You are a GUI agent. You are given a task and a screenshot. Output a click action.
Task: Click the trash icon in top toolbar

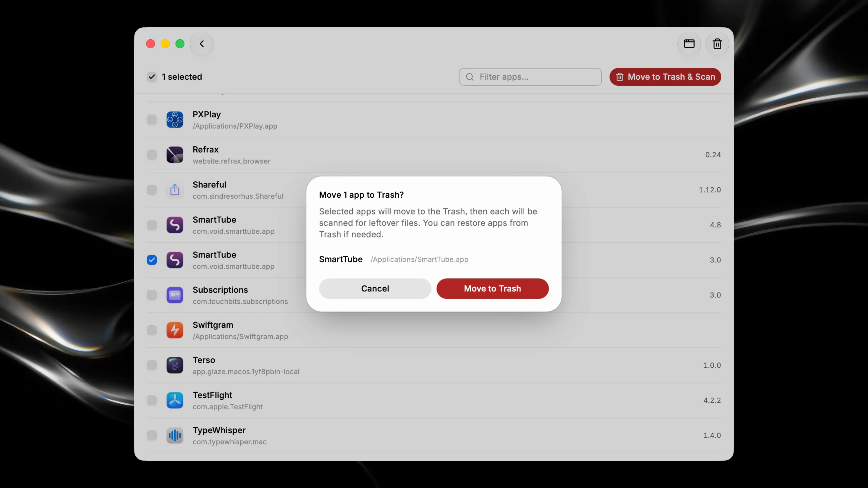point(717,44)
